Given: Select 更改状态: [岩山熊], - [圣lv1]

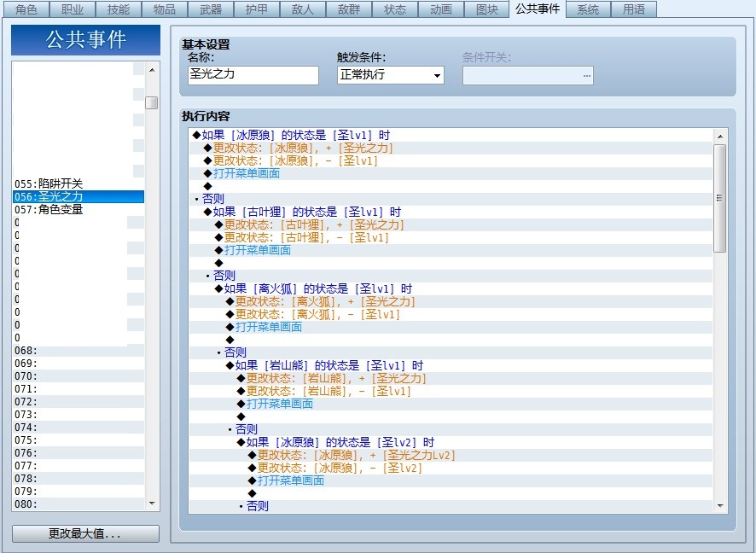Looking at the screenshot, I should coord(451,391).
